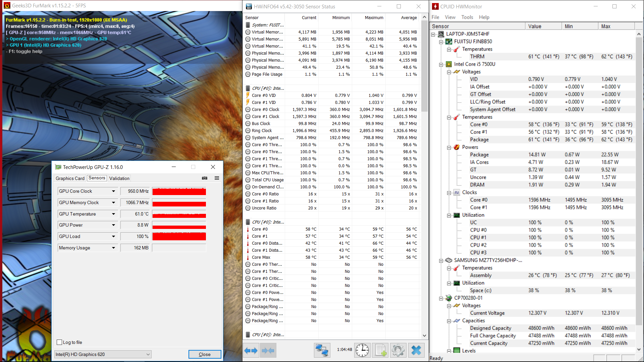Click CP700280-01 battery icon

point(449,298)
